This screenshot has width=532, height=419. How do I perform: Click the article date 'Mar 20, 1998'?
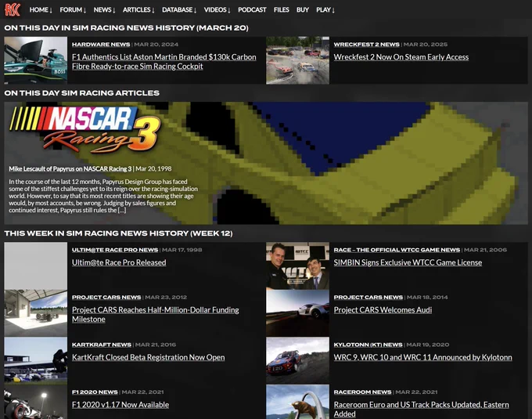point(153,168)
